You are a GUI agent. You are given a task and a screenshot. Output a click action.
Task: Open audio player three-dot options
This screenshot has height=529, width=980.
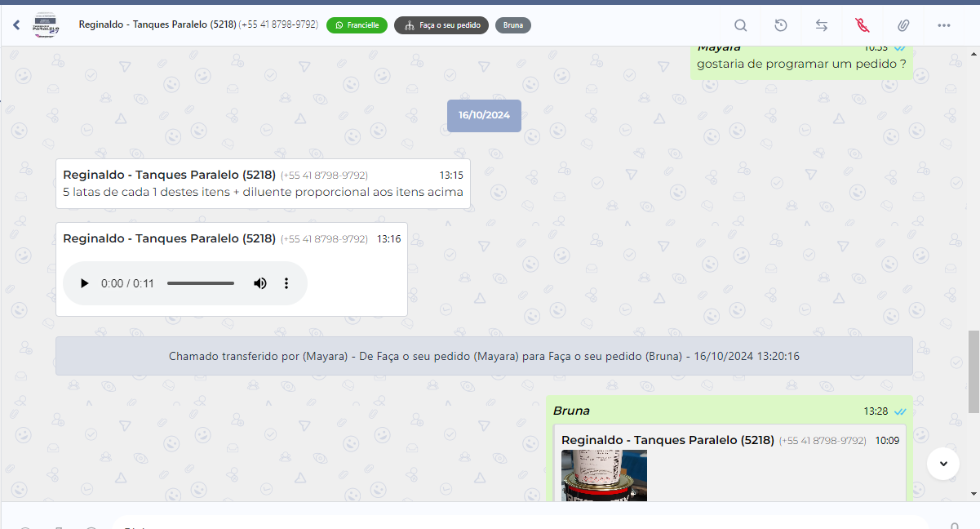(x=286, y=283)
